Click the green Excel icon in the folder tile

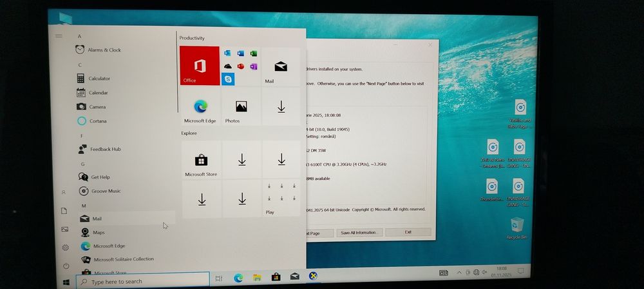253,54
